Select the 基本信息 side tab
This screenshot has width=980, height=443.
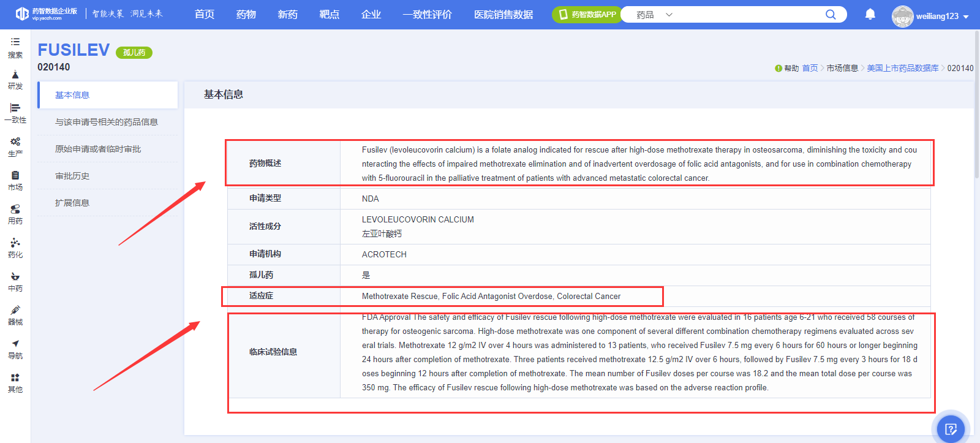[x=108, y=95]
